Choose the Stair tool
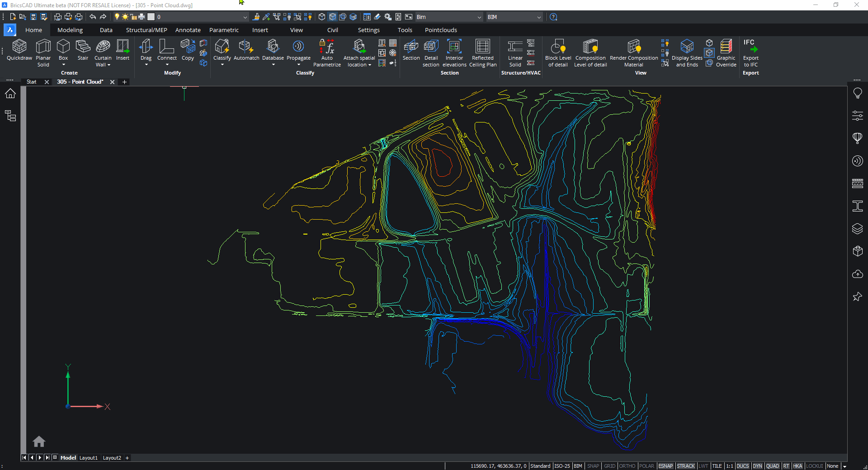 [x=83, y=50]
